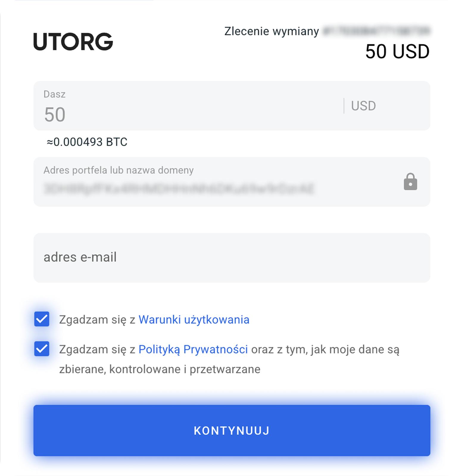Open the Polityką Prywatności link
Viewport: 463px width, 476px height.
193,349
